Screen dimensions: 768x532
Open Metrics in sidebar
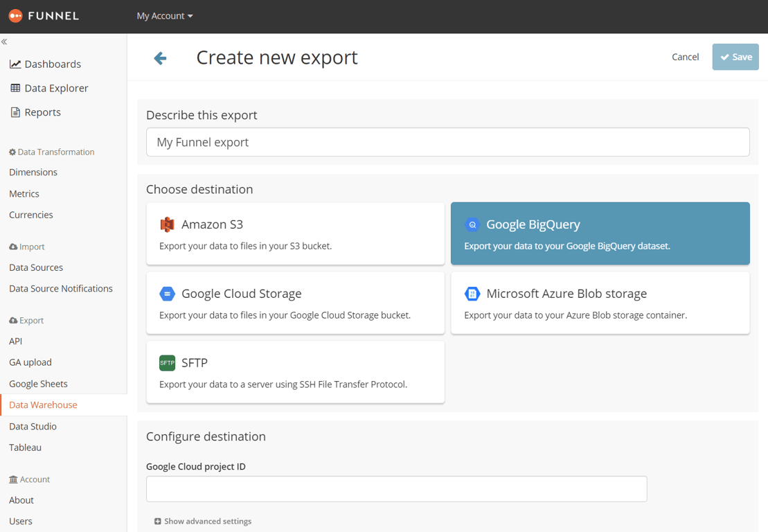tap(24, 194)
